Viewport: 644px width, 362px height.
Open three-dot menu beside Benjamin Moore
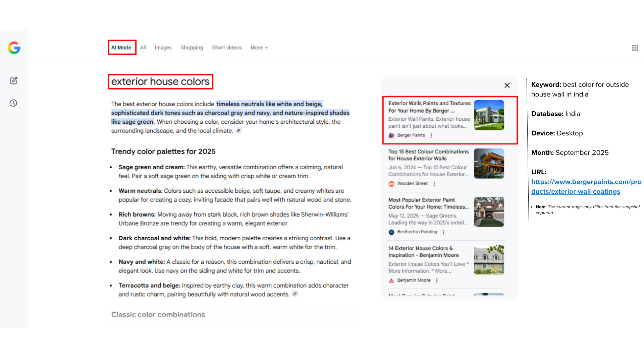437,280
